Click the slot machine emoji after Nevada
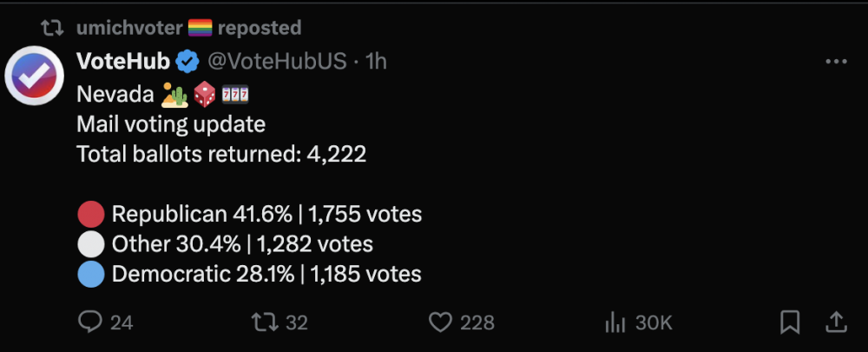This screenshot has width=868, height=352. pos(235,93)
